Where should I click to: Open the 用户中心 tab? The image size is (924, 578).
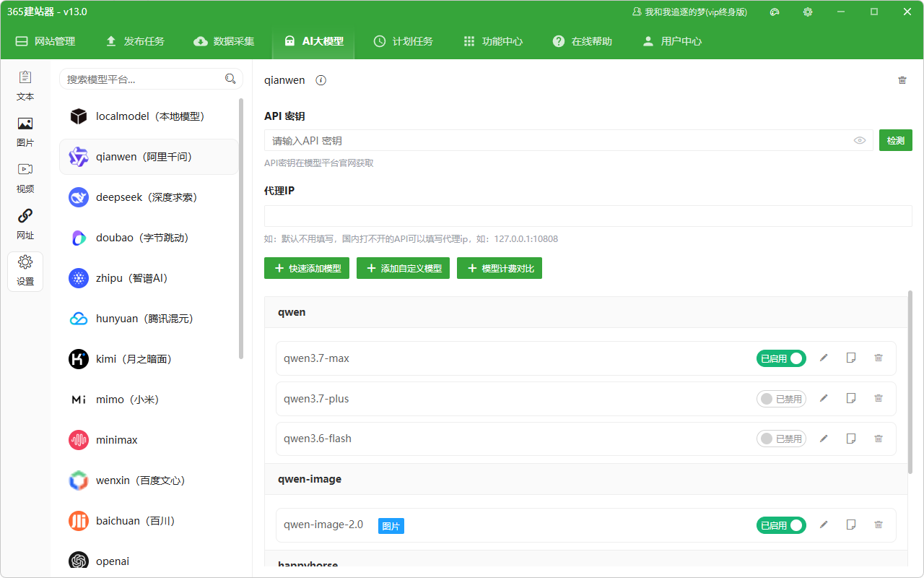pos(672,41)
